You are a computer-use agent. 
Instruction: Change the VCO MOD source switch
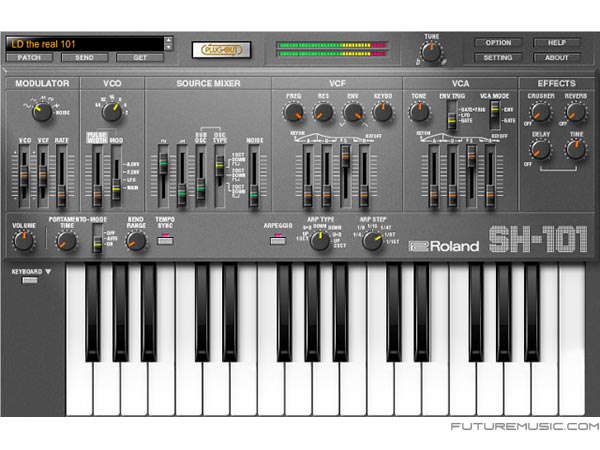point(116,177)
